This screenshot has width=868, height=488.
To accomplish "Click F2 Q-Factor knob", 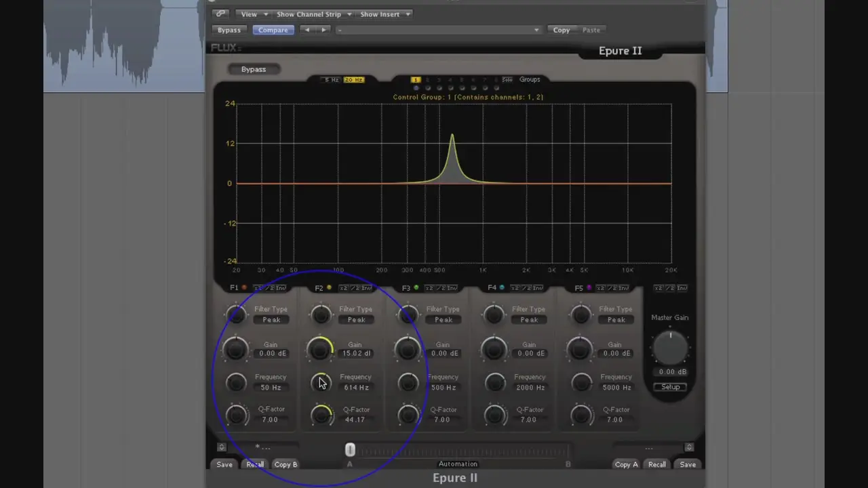I will (321, 415).
